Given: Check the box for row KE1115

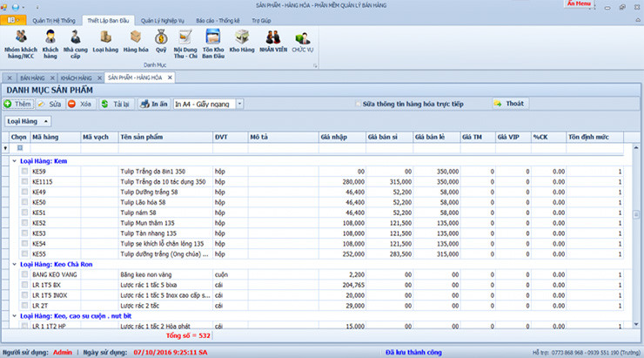Looking at the screenshot, I should point(24,182).
